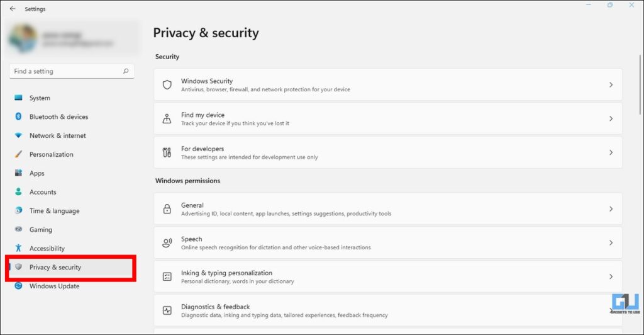The width and height of the screenshot is (644, 335).
Task: Click the Find a setting search field
Action: pyautogui.click(x=63, y=71)
